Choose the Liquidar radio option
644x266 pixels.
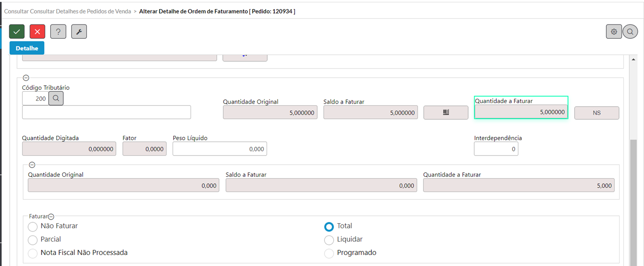(329, 240)
